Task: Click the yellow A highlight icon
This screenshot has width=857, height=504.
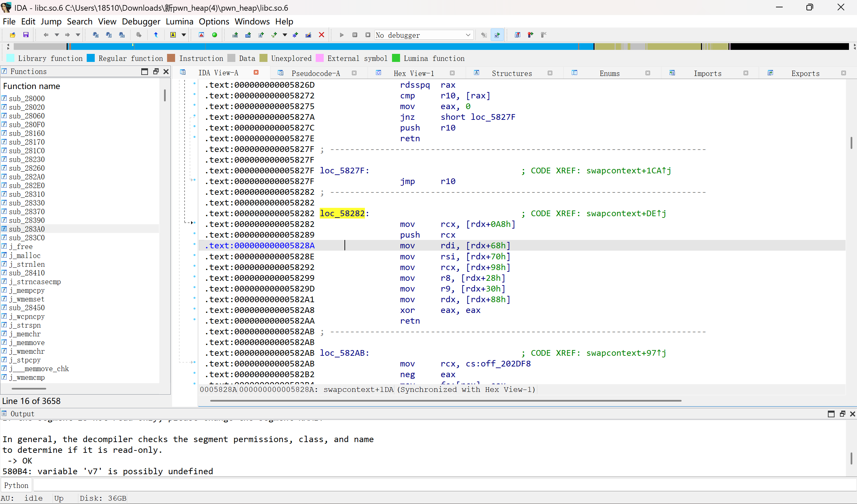Action: (x=173, y=35)
